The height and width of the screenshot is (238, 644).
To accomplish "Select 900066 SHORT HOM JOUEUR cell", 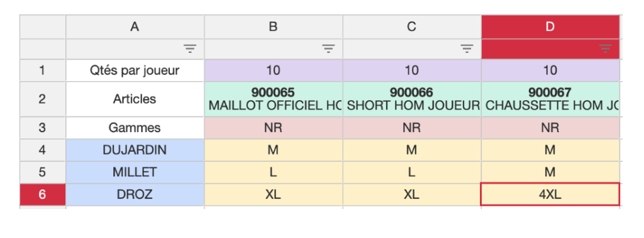I will pyautogui.click(x=412, y=99).
